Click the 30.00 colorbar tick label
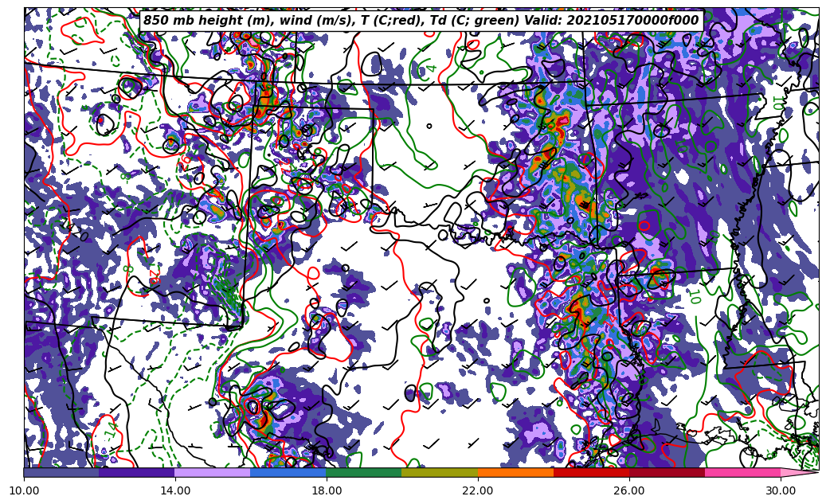Image resolution: width=826 pixels, height=504 pixels. click(781, 490)
